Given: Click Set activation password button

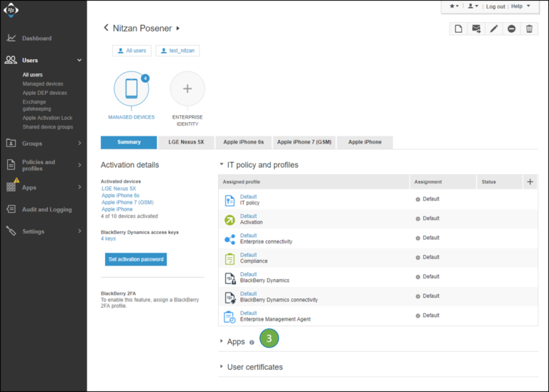Looking at the screenshot, I should click(135, 259).
